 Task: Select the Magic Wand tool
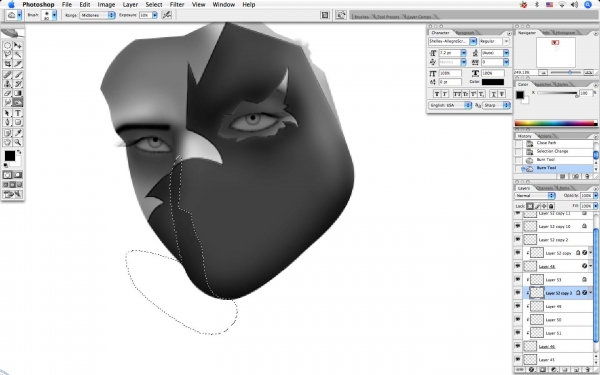tap(18, 55)
